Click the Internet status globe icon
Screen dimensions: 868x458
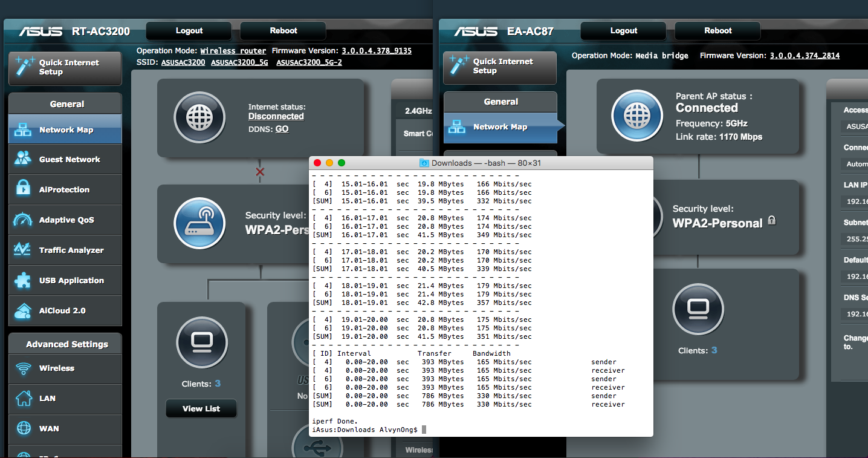199,118
